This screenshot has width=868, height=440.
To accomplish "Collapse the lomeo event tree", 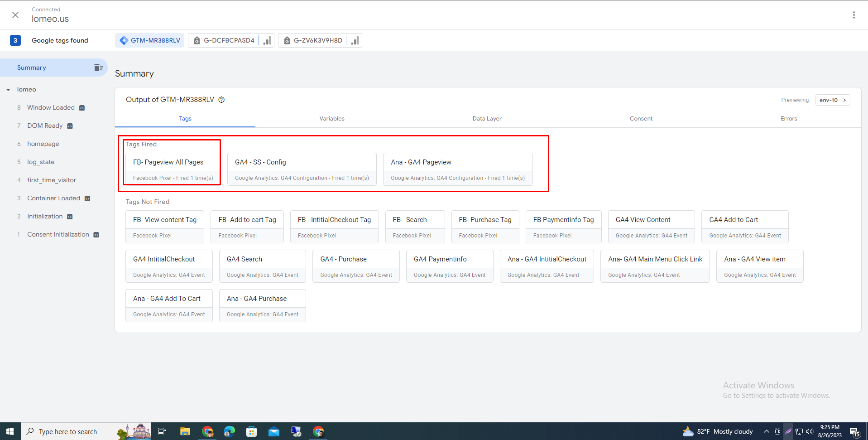I will 8,90.
